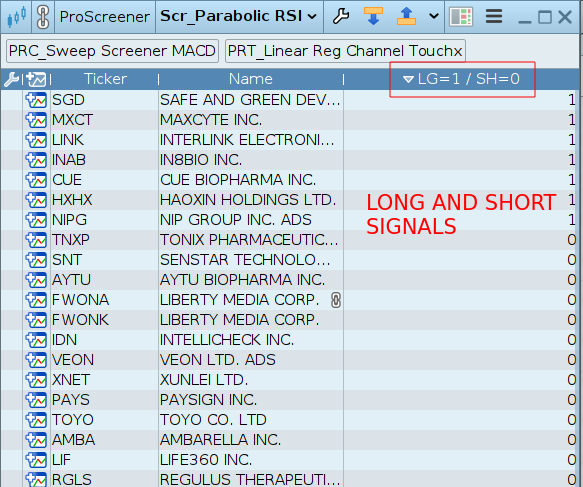Click the candlestick chart icon in title bar
This screenshot has height=487, width=583.
coord(16,17)
